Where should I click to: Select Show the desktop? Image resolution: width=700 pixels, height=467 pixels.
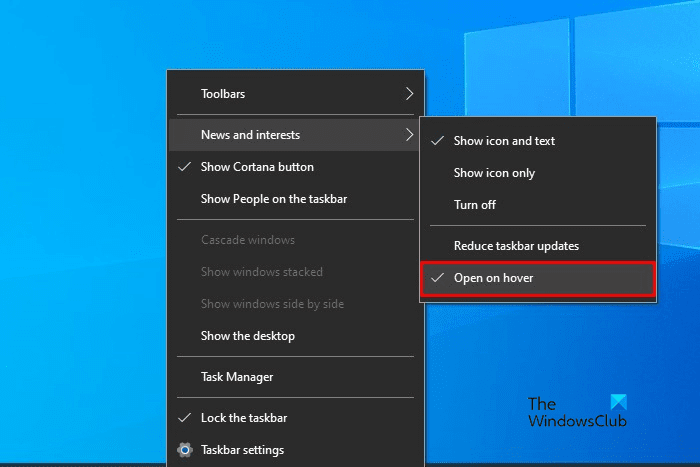(296, 336)
